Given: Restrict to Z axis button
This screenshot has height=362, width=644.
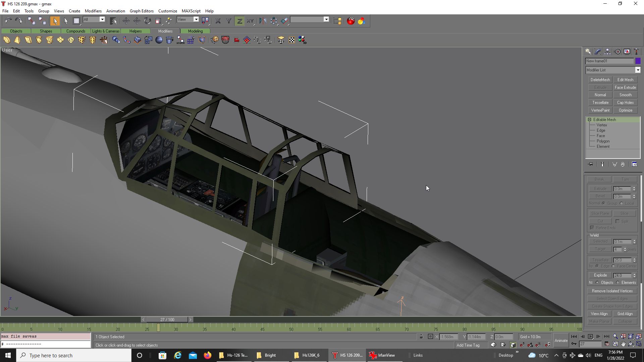Looking at the screenshot, I should pyautogui.click(x=239, y=21).
